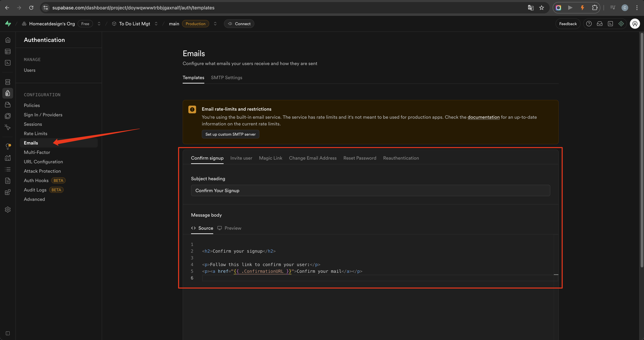The width and height of the screenshot is (644, 340).
Task: Select the Confirm signup template tab
Action: [x=207, y=158]
